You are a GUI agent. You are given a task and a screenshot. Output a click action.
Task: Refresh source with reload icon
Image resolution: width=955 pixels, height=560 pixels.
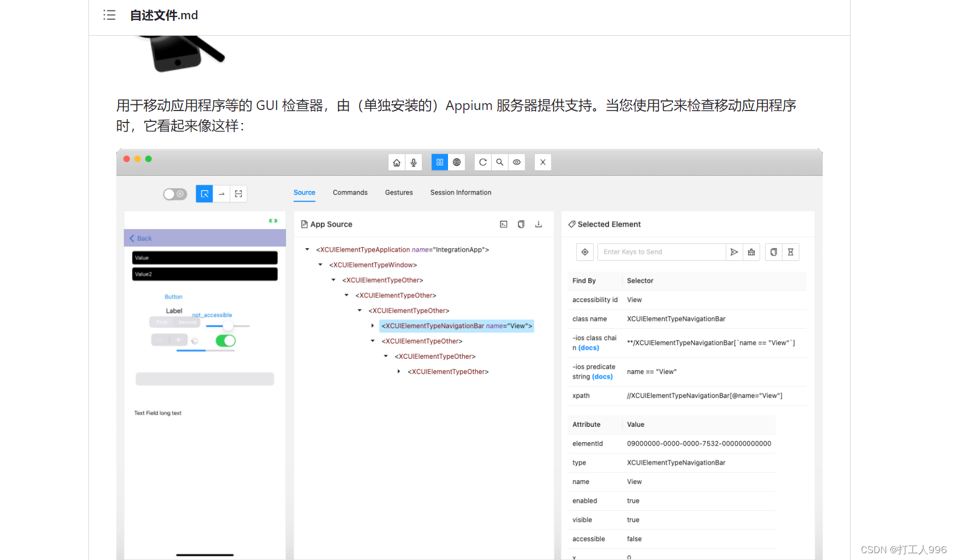483,162
